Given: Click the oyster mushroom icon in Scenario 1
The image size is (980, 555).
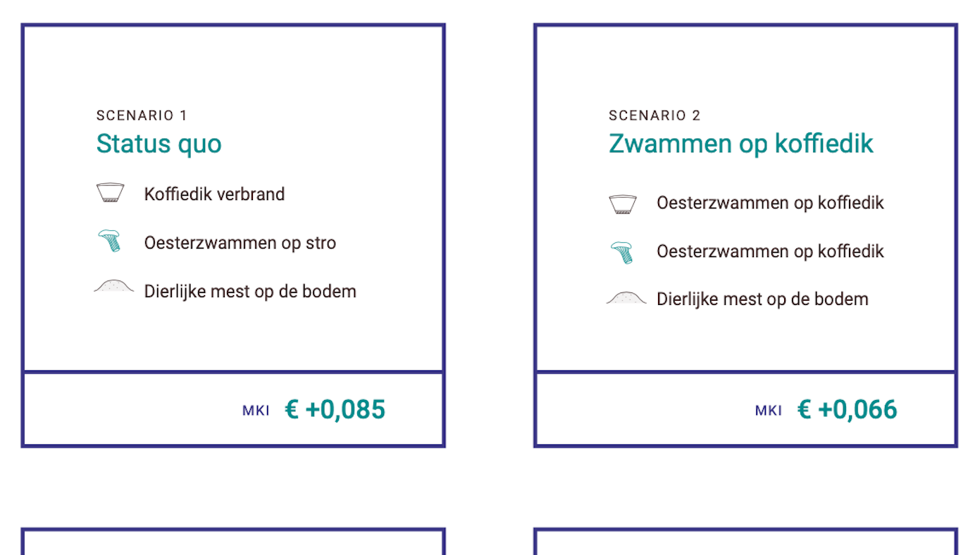Looking at the screenshot, I should 110,241.
